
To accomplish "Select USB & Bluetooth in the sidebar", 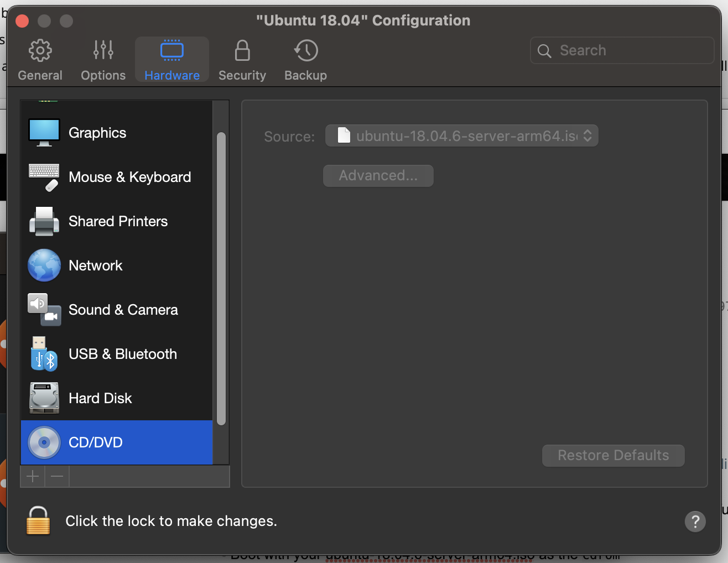I will 117,354.
